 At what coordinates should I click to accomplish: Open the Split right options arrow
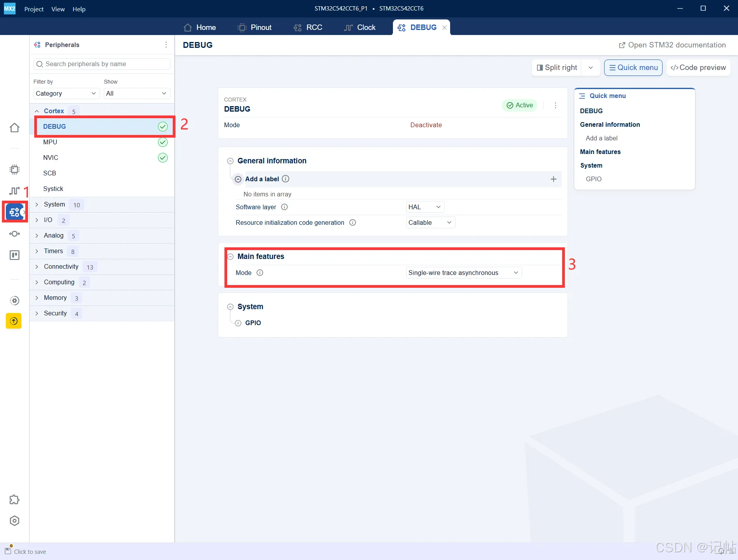point(591,68)
